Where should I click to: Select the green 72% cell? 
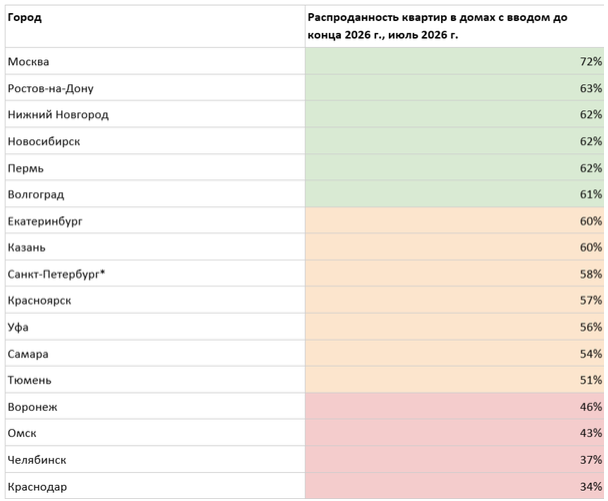[454, 61]
